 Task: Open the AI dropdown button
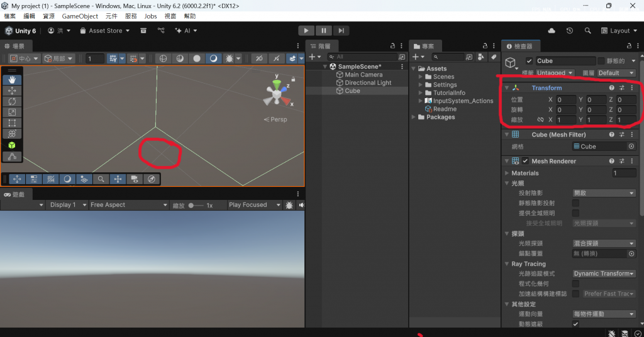[x=186, y=31]
